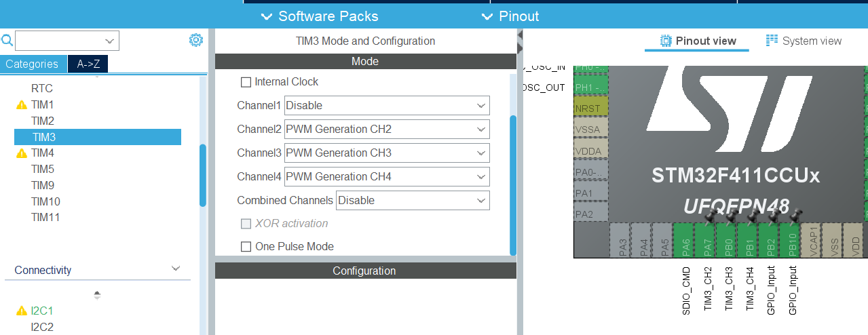This screenshot has height=335, width=868.
Task: Select TIM11 in the peripheral list
Action: [45, 218]
